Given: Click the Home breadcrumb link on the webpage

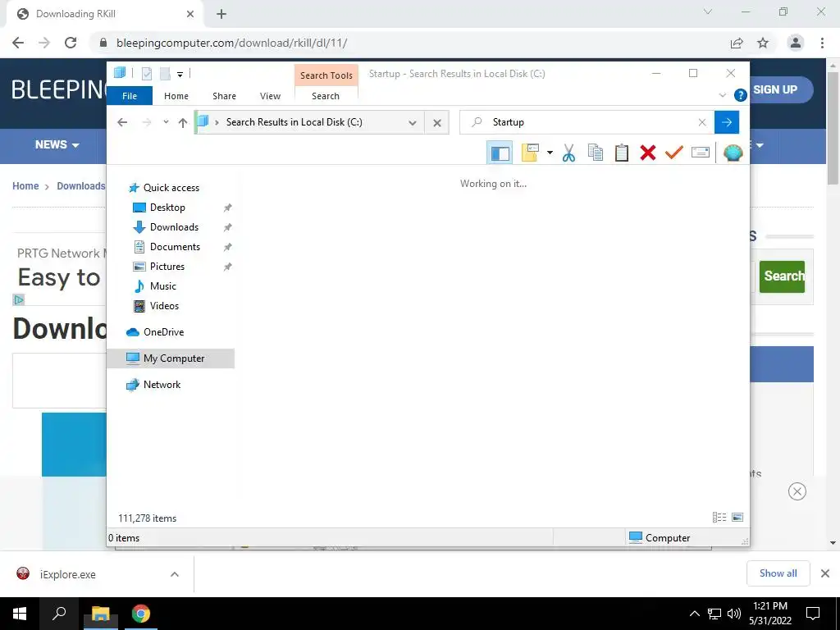Looking at the screenshot, I should pos(25,186).
